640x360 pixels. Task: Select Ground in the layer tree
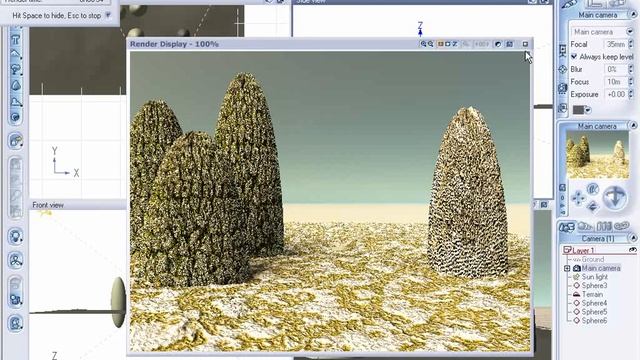pyautogui.click(x=592, y=259)
